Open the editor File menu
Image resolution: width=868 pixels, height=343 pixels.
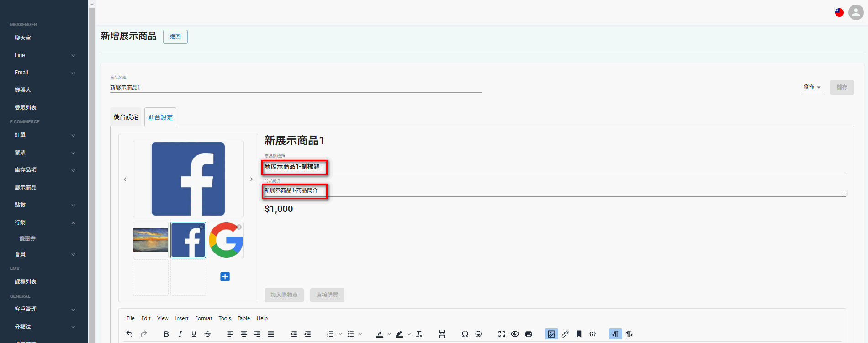pos(131,318)
